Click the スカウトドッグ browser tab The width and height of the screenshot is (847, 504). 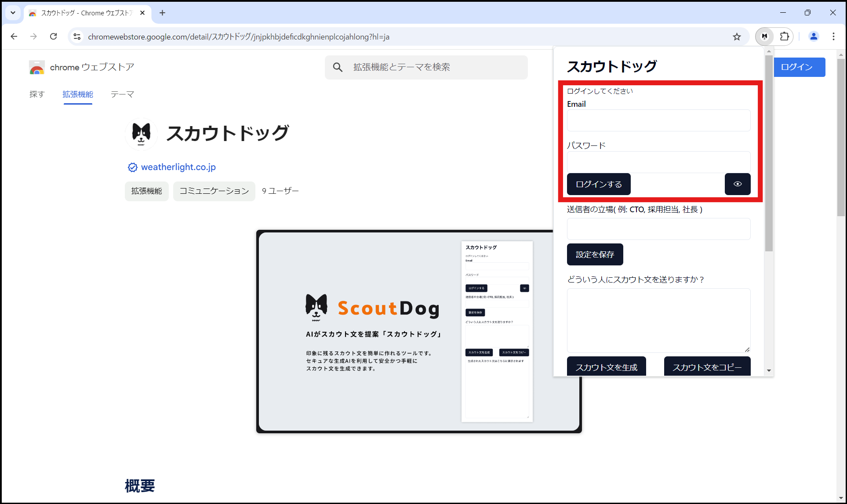click(x=87, y=13)
